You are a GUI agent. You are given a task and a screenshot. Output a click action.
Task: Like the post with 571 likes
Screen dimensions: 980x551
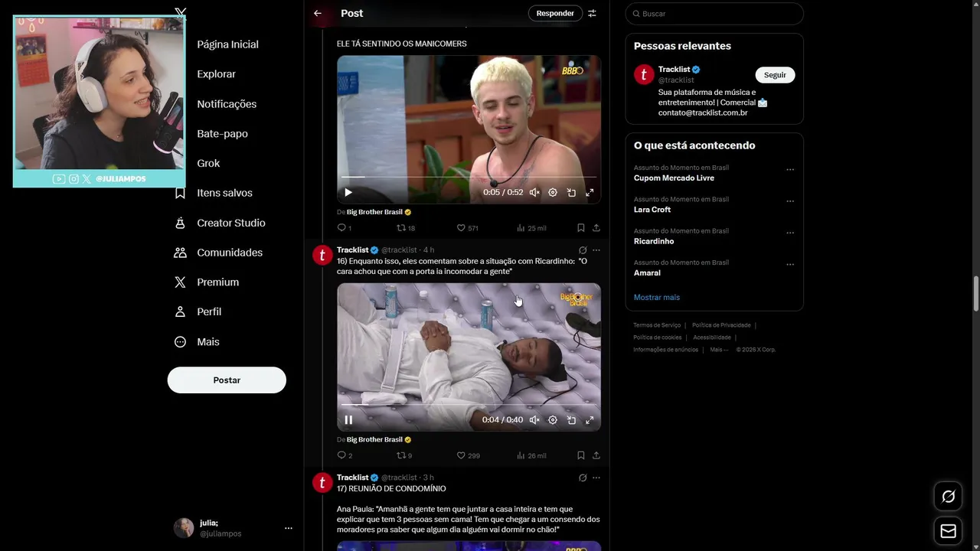(468, 228)
